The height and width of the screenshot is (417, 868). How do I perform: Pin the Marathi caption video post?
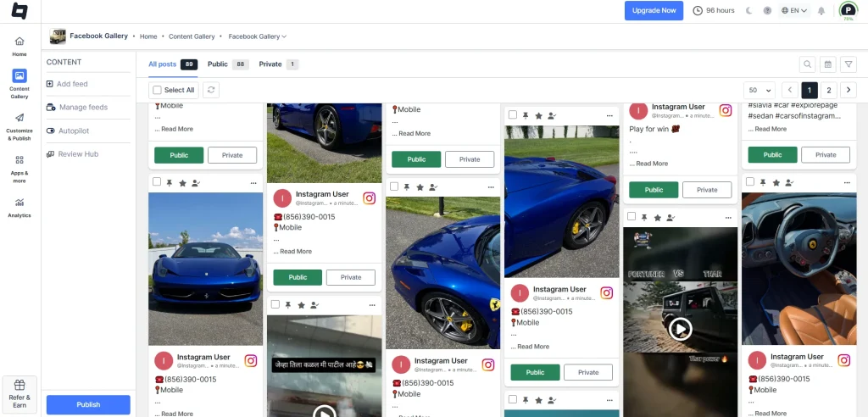288,305
